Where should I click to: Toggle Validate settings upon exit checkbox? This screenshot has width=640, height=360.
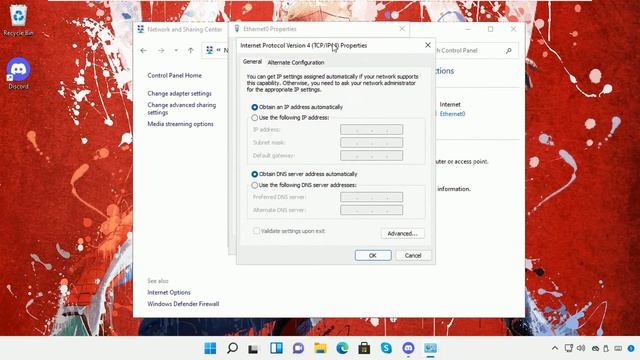coord(256,231)
